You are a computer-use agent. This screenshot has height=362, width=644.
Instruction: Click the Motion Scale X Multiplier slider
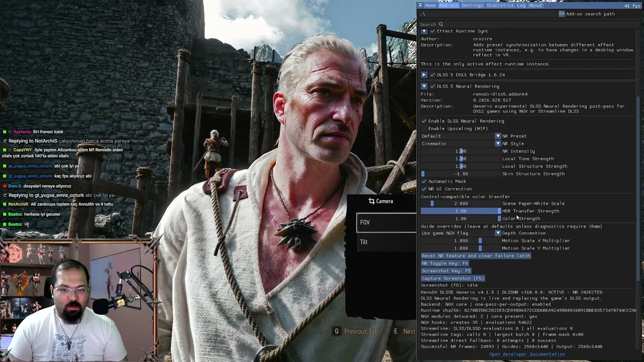(x=461, y=241)
